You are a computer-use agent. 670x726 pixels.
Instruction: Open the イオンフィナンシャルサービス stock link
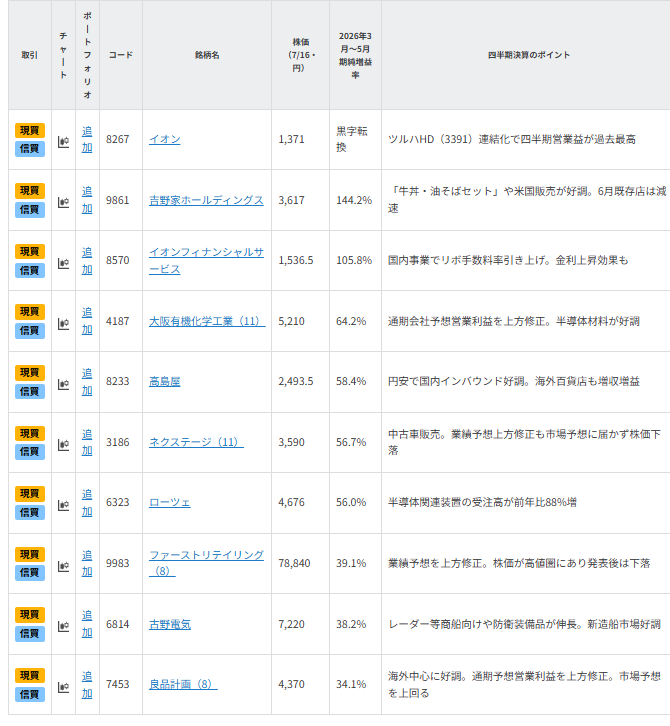[x=207, y=260]
